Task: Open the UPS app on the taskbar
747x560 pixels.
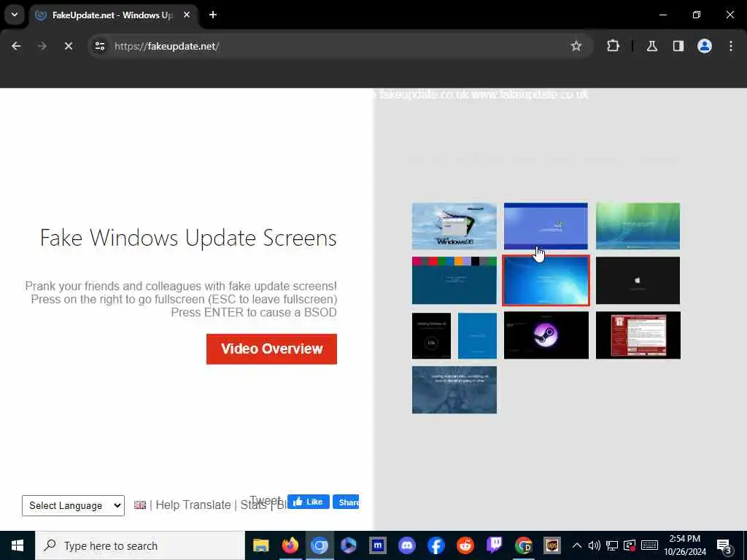Action: point(552,545)
